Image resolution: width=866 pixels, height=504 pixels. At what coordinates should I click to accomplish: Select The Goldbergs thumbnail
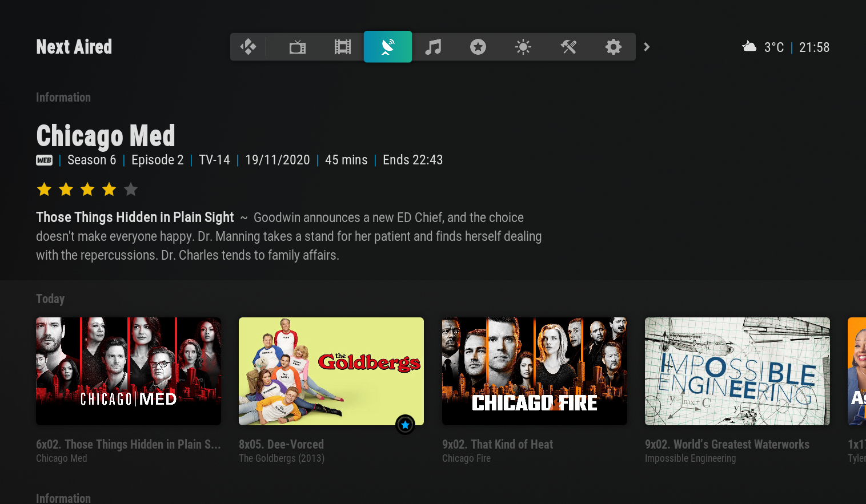[x=331, y=371]
